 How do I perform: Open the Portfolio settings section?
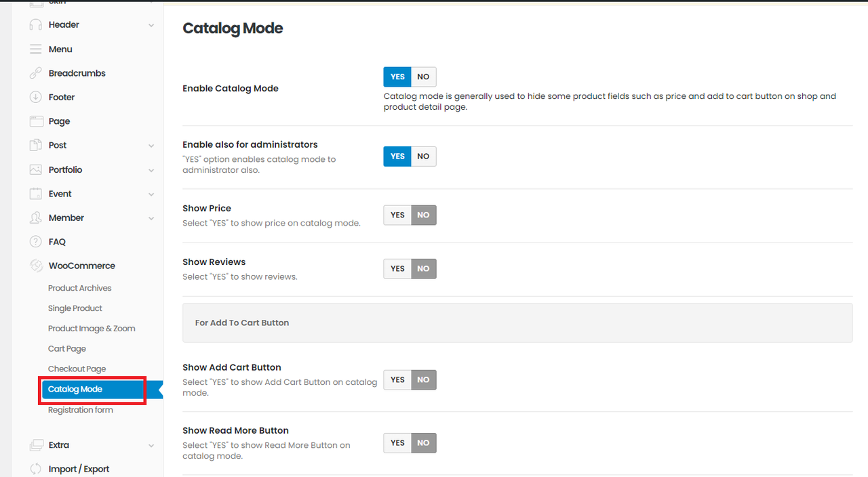coord(65,169)
